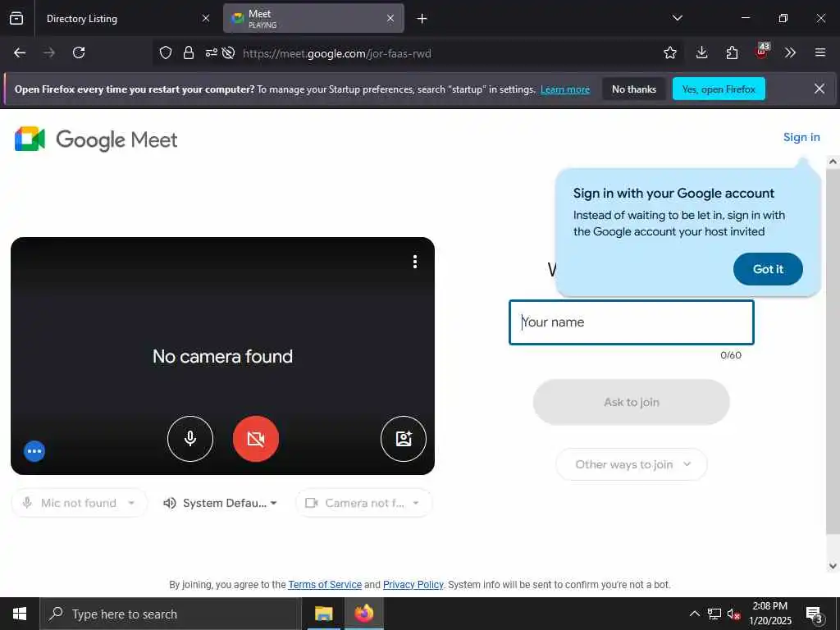
Task: Click the taskbar clock and date
Action: [x=769, y=614]
